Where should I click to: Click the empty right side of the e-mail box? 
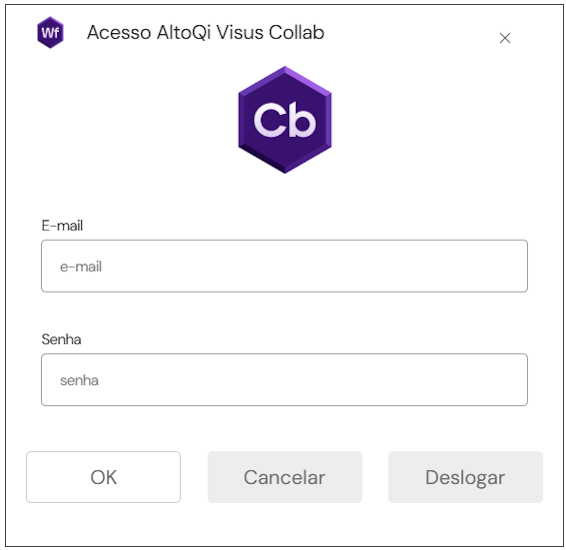click(397, 266)
